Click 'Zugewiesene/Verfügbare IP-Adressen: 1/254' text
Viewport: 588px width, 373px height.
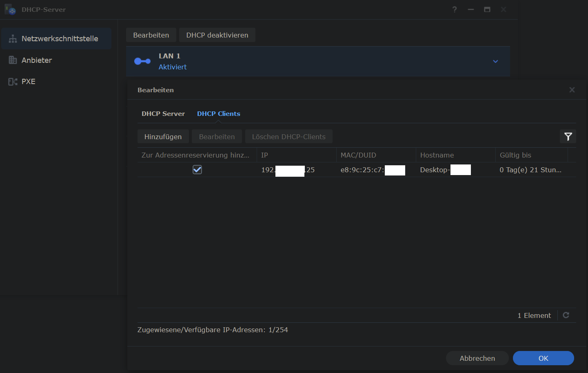213,330
